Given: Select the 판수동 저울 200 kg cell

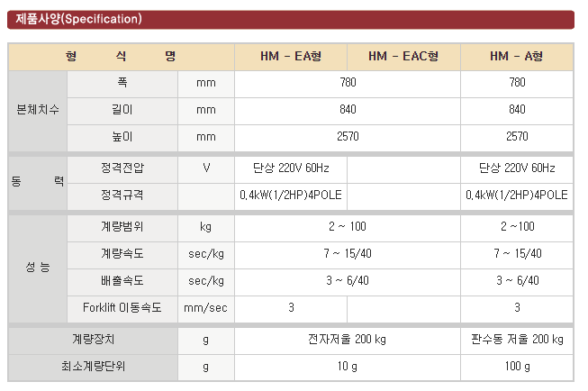Looking at the screenshot, I should pos(517,340).
